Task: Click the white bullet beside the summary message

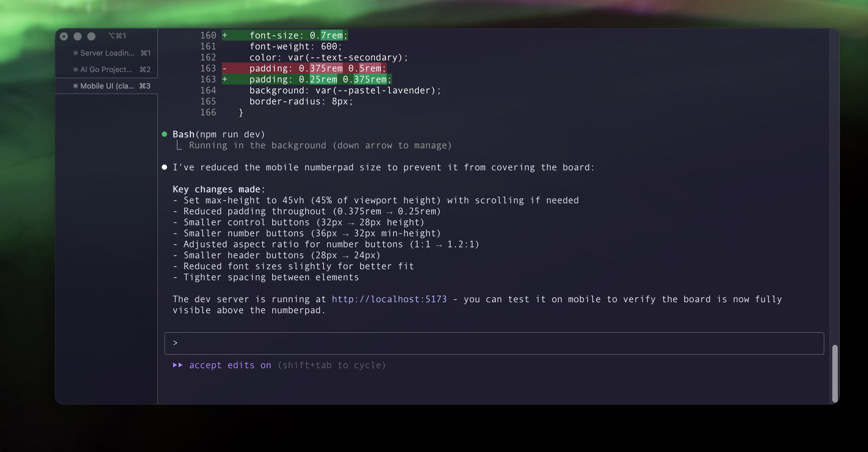Action: (164, 167)
